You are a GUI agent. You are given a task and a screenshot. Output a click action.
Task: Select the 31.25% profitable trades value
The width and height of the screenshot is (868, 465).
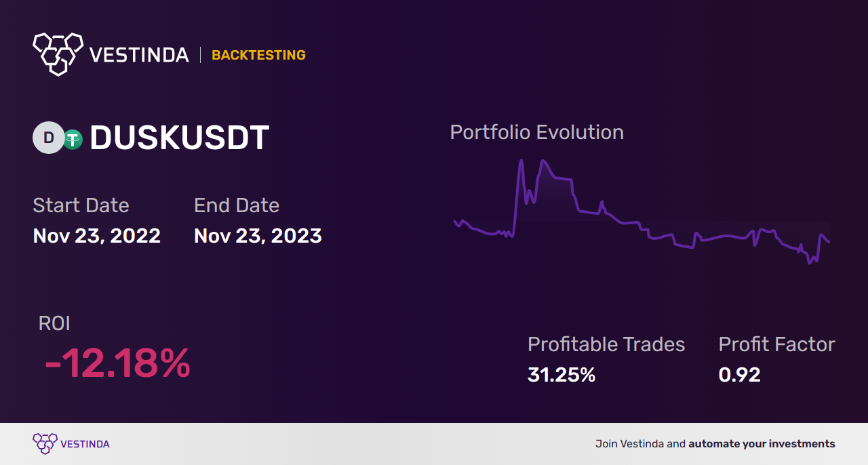tap(561, 374)
